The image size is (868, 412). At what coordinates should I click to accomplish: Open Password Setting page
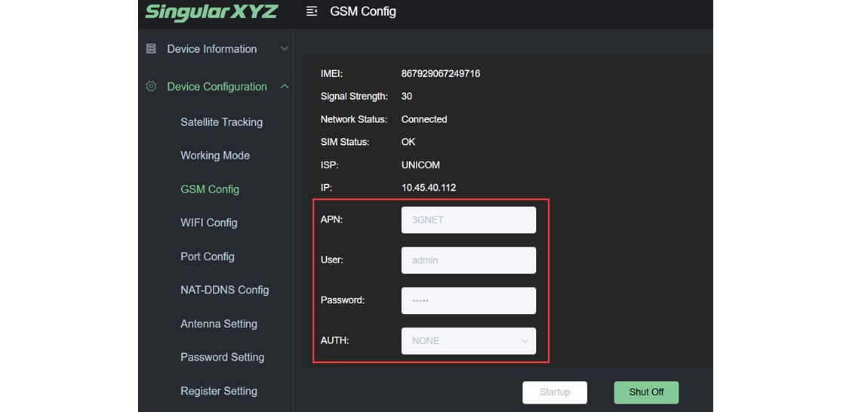click(x=223, y=357)
